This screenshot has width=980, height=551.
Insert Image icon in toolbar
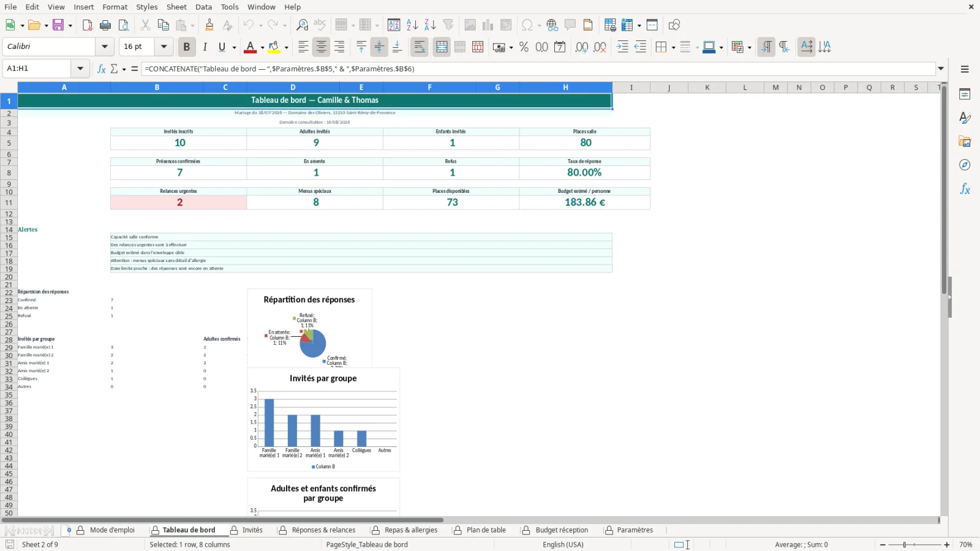point(470,25)
